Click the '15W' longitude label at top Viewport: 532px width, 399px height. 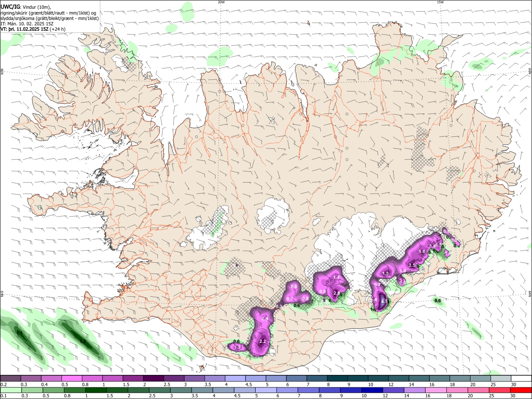click(x=440, y=2)
